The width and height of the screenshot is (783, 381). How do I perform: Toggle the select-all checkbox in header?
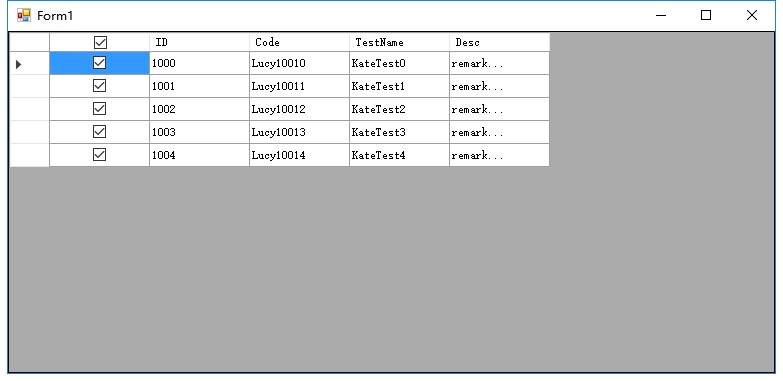coord(100,43)
